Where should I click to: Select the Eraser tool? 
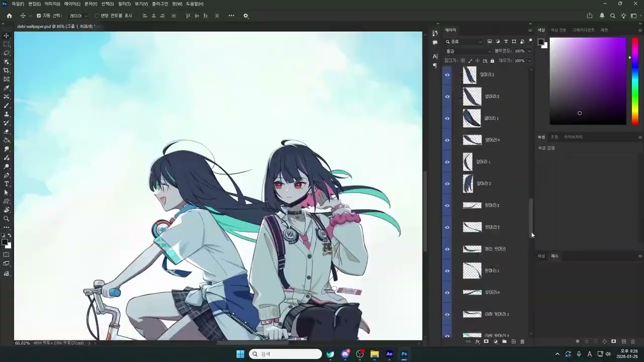(x=7, y=132)
